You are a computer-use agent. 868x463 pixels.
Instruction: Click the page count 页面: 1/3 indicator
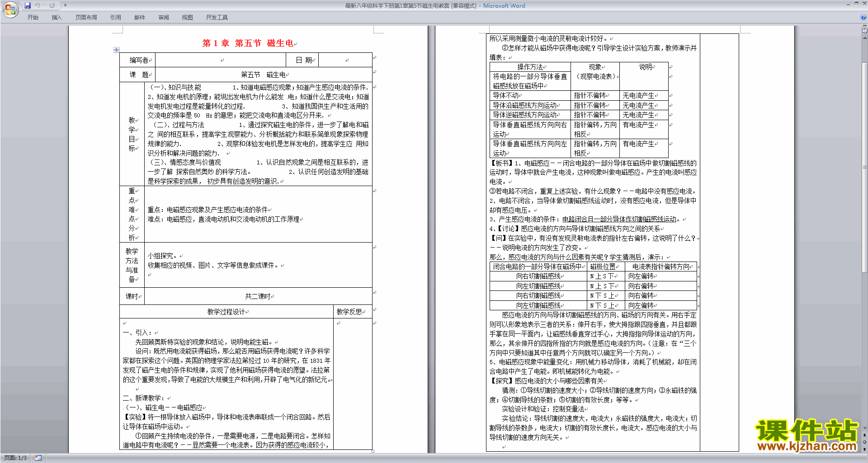click(15, 458)
